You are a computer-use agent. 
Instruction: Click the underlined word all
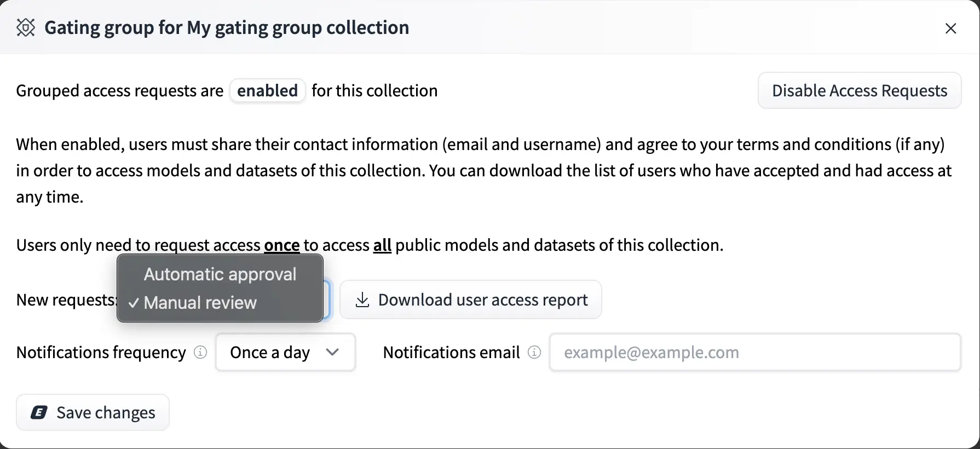382,245
